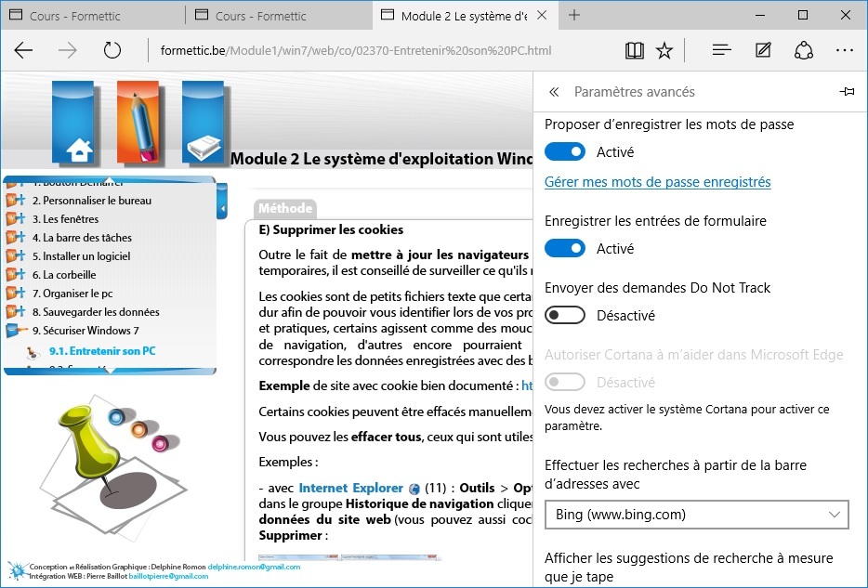The height and width of the screenshot is (588, 868).
Task: Open the Bing search engine dropdown
Action: [696, 515]
